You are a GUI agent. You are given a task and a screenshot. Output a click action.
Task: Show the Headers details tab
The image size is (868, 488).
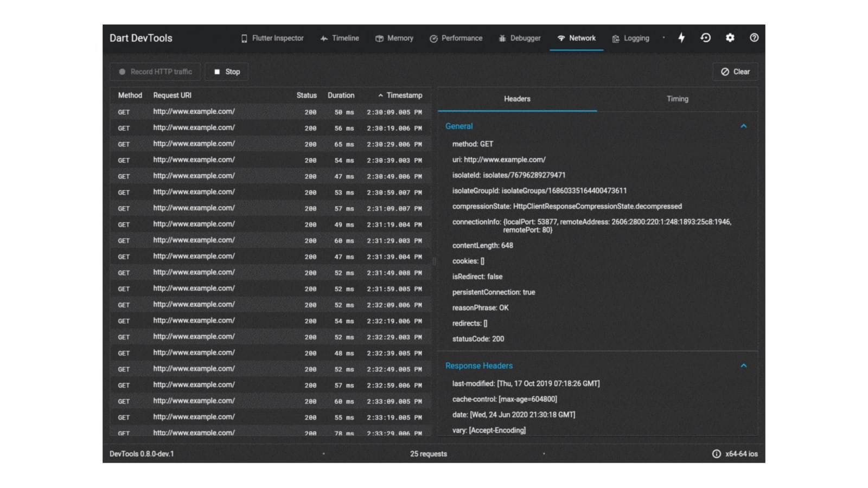517,99
